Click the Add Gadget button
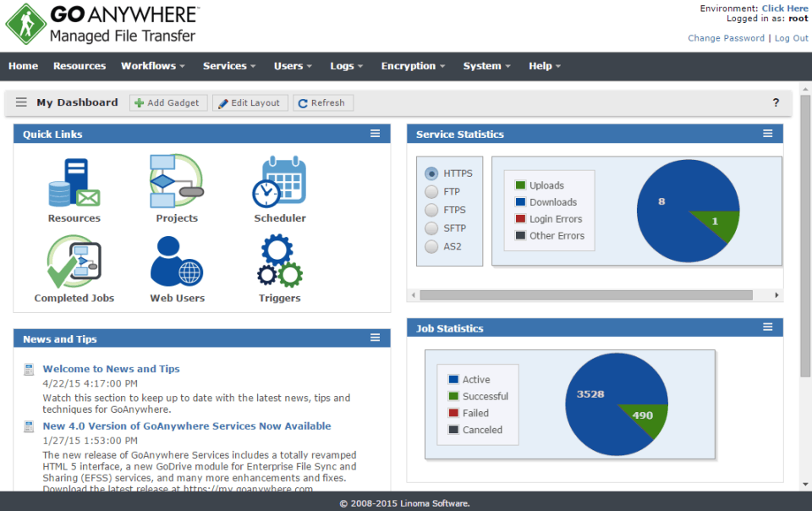Image resolution: width=812 pixels, height=511 pixels. click(167, 102)
